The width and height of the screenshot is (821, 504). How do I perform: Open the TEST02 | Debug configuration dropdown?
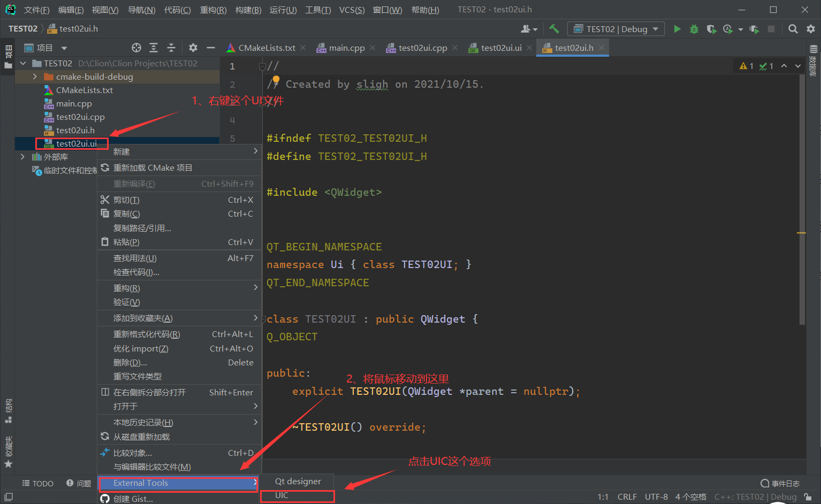tap(616, 28)
